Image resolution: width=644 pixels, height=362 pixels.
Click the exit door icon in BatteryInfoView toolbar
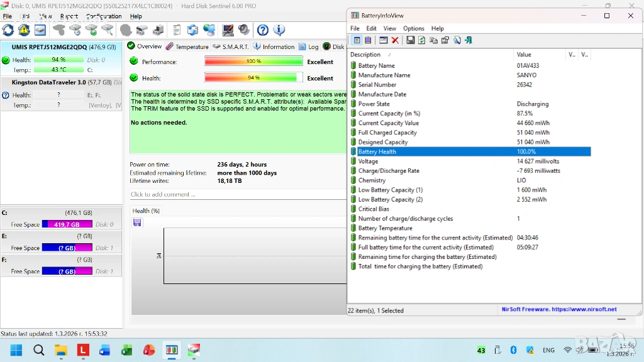467,40
